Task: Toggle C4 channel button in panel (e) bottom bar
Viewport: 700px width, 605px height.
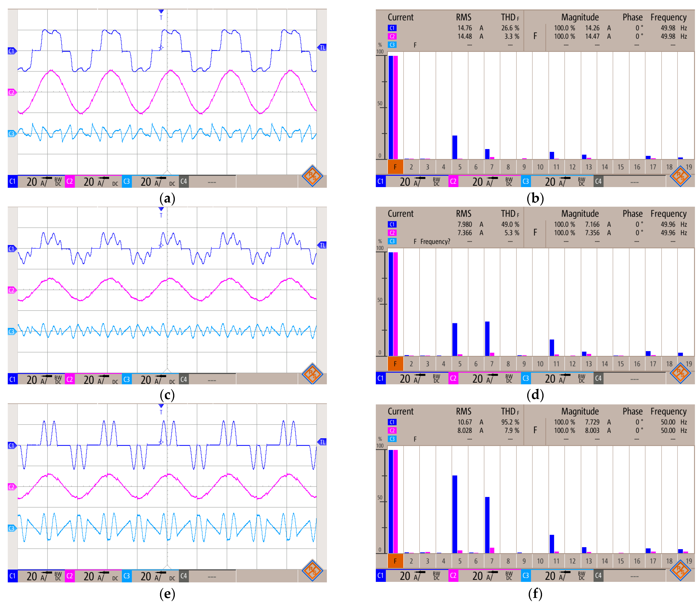Action: [183, 576]
